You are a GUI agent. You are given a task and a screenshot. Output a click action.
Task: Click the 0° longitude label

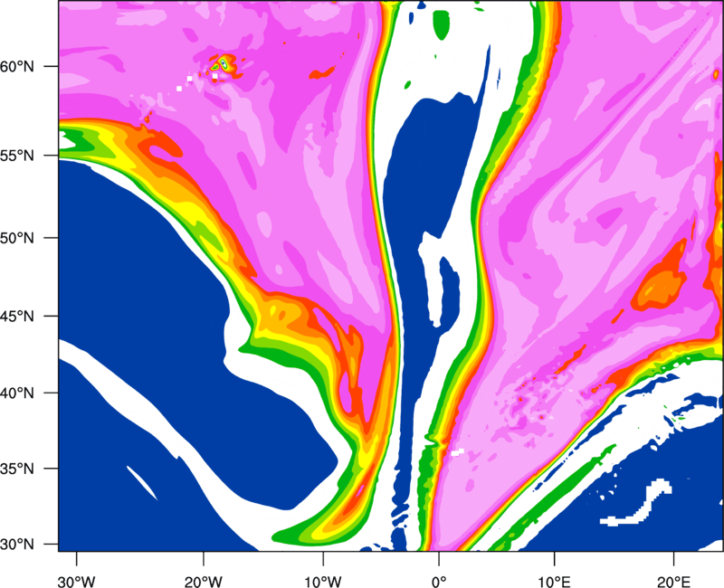point(439,582)
